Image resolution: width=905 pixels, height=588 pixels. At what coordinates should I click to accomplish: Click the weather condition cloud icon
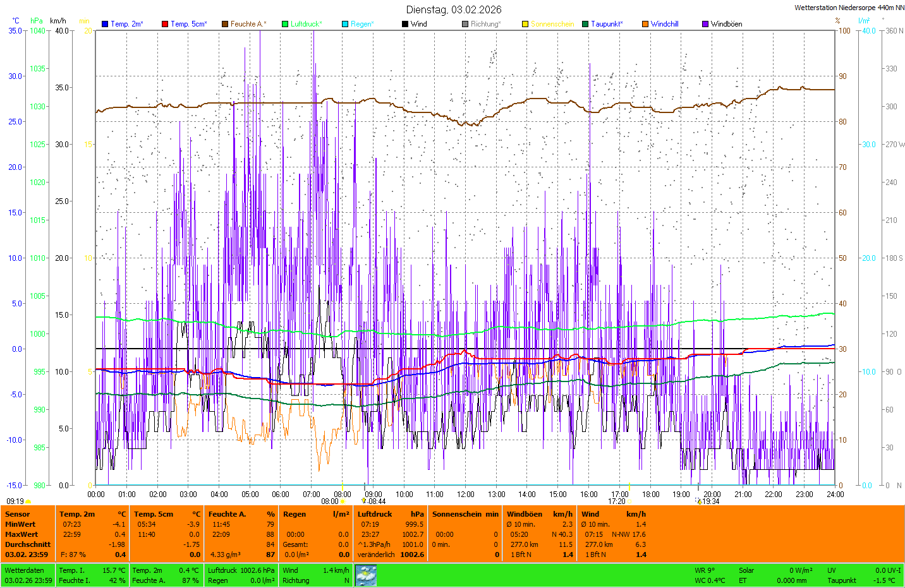[x=366, y=575]
